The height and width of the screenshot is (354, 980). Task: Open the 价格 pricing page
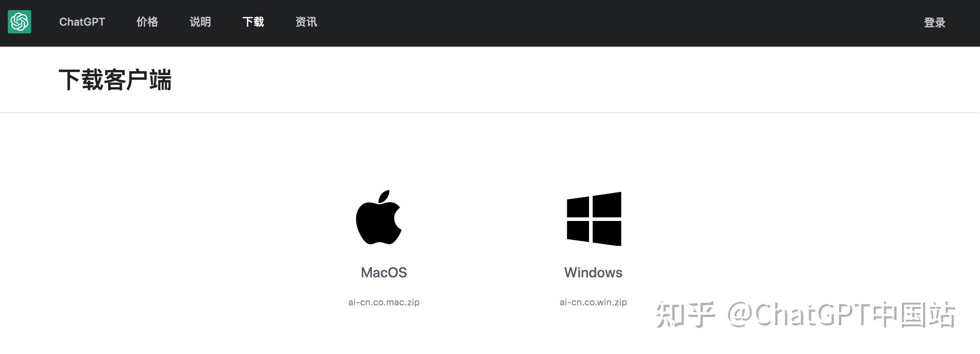(x=147, y=22)
